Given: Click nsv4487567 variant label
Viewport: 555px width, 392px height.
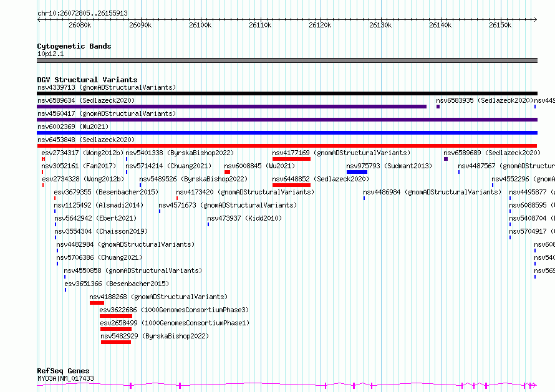Looking at the screenshot, I should point(506,166).
